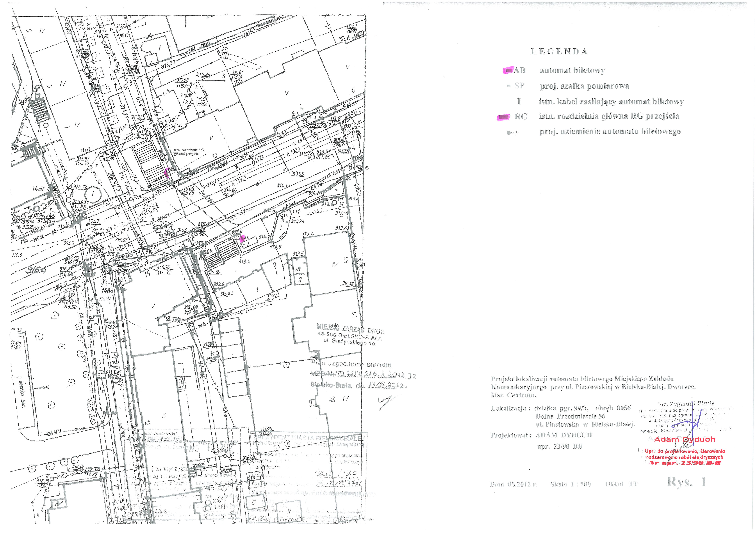Click the grounding symbol in the legend
Screen dimensions: 756x534
click(513, 133)
